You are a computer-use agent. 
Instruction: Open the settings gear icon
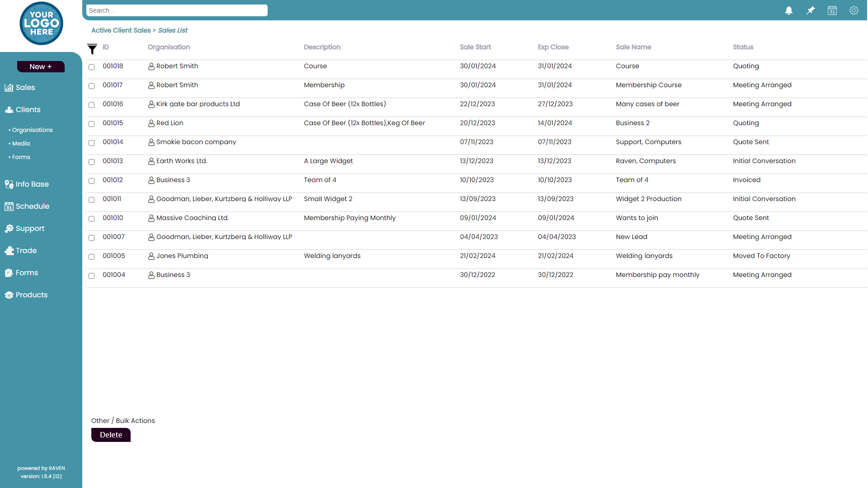point(854,10)
